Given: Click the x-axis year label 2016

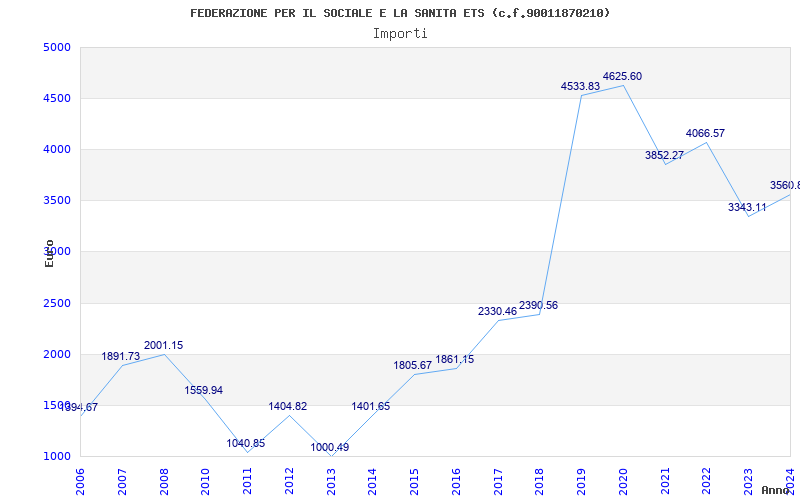Looking at the screenshot, I should pos(456,482).
